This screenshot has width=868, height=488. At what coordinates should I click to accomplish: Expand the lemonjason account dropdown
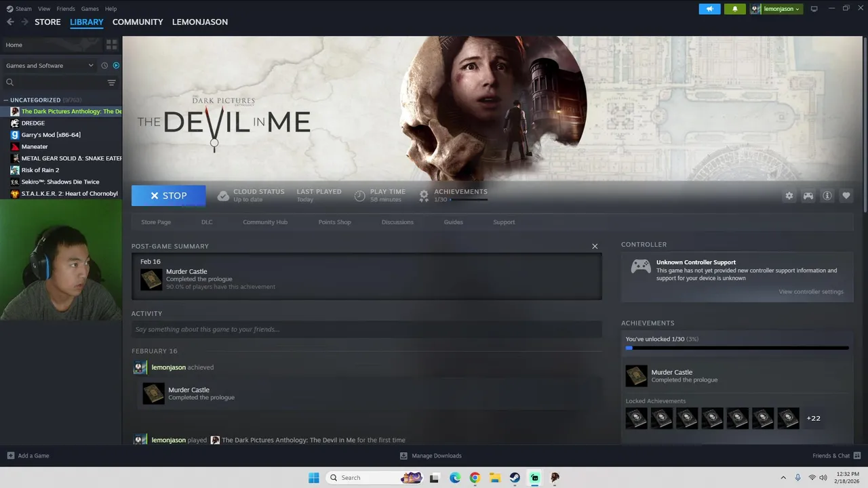coord(776,9)
